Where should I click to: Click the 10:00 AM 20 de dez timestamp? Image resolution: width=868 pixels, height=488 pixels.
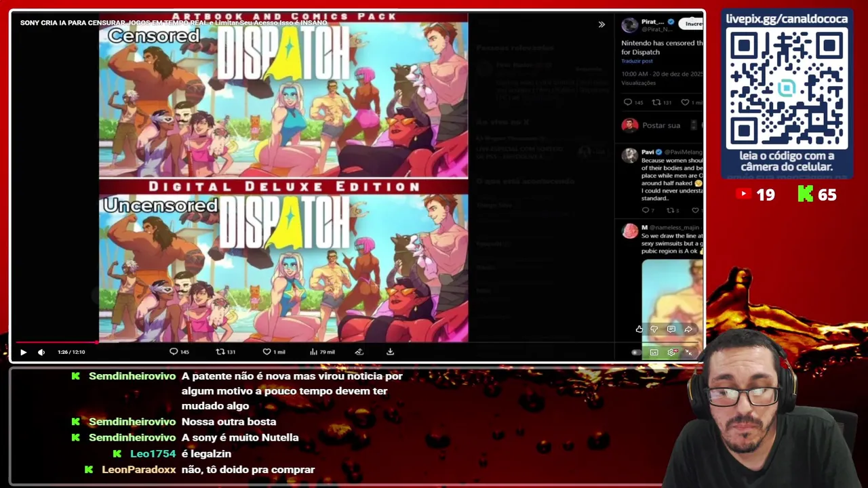662,73
